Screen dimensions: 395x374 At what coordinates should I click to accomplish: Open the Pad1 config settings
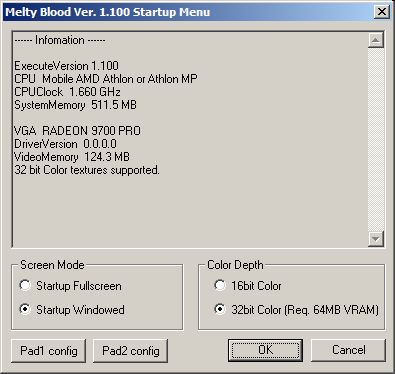pos(49,351)
